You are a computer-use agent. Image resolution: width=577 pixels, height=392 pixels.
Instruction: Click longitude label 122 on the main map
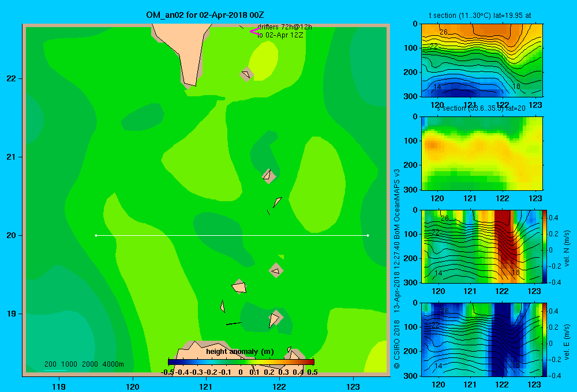(279, 386)
